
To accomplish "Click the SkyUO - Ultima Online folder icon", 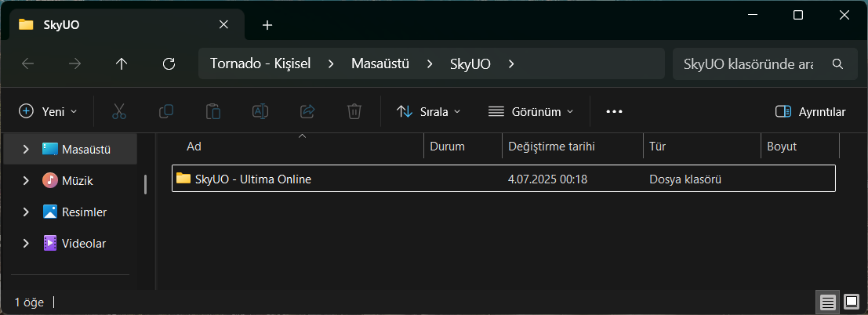I will (183, 178).
